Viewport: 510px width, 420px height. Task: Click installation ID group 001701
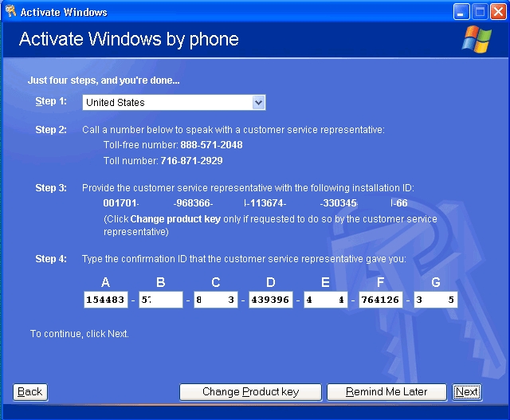pos(121,203)
